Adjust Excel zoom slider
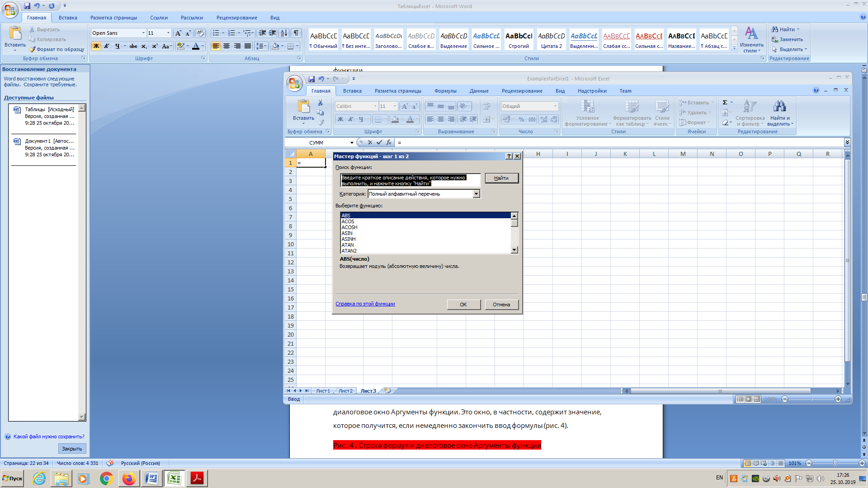Image resolution: width=868 pixels, height=488 pixels. point(811,399)
